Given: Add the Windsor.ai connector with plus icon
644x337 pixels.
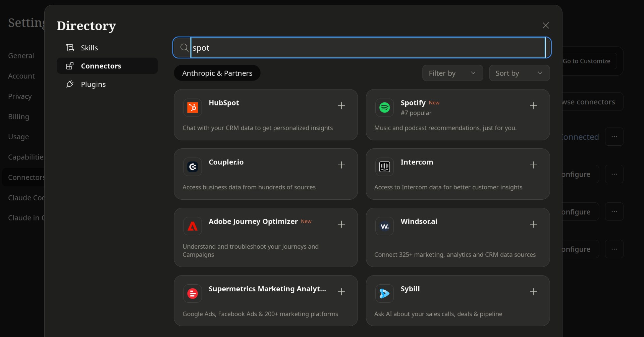Looking at the screenshot, I should (x=533, y=224).
